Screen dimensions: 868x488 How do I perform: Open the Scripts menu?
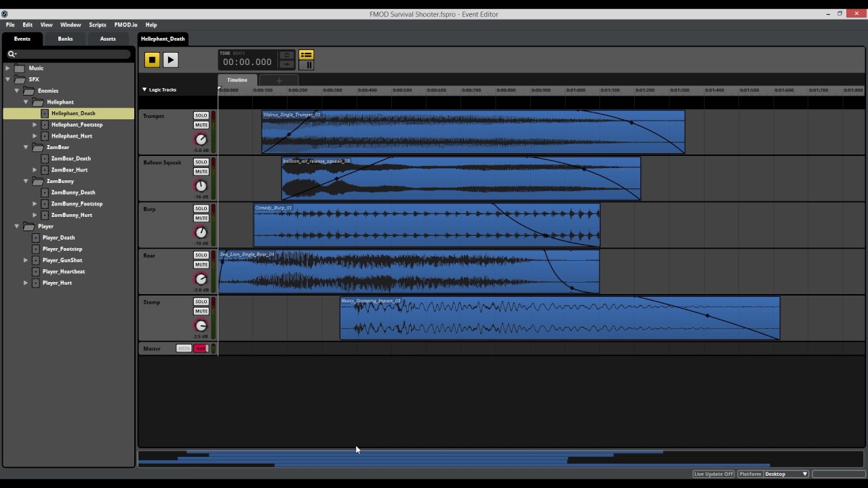click(x=98, y=24)
